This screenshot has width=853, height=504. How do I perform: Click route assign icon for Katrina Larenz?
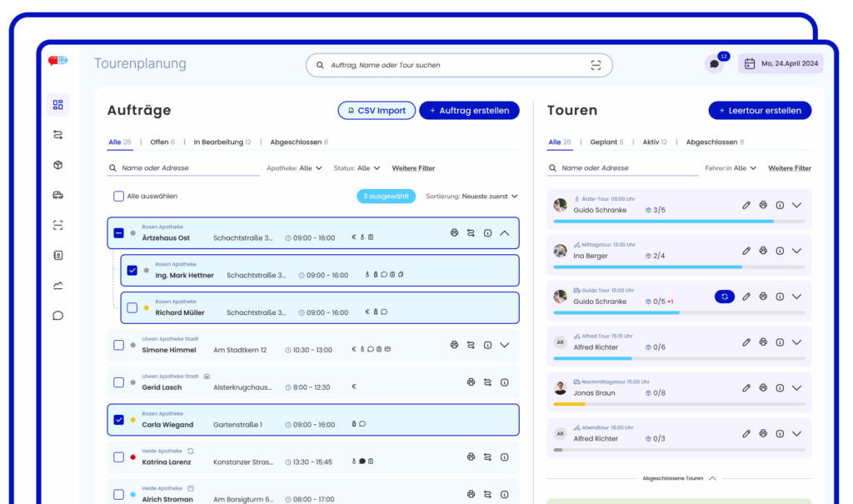pos(487,457)
